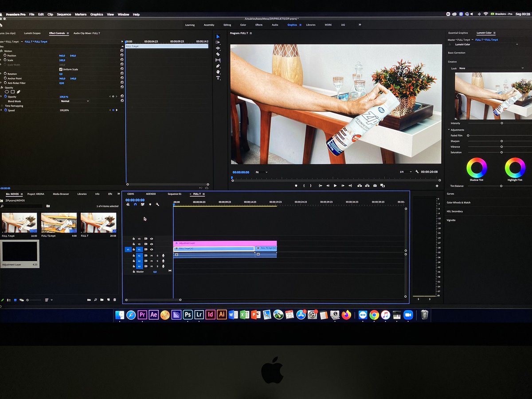Create ellipse mask under Opacity

coord(6,92)
